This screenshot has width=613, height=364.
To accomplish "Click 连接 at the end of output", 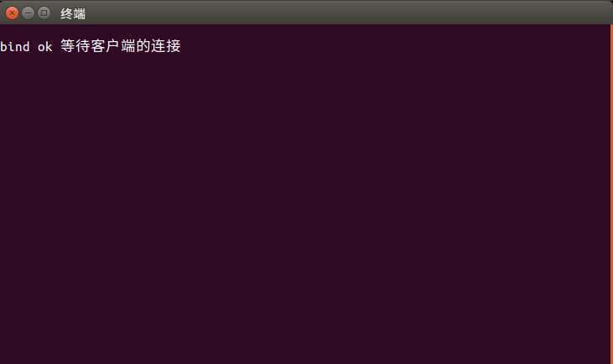I will [166, 46].
